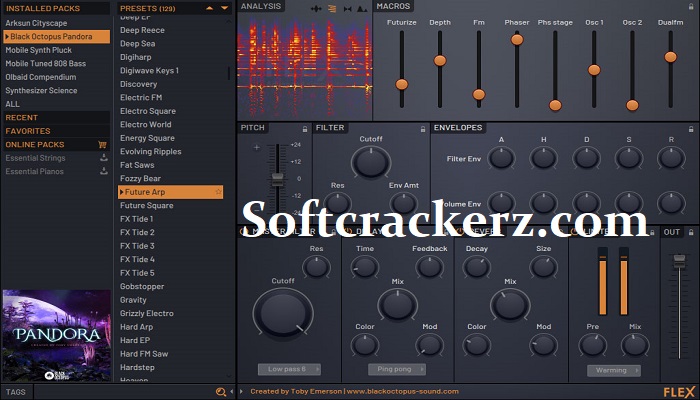
Task: Go to previous preset with up arrow
Action: pos(209,8)
